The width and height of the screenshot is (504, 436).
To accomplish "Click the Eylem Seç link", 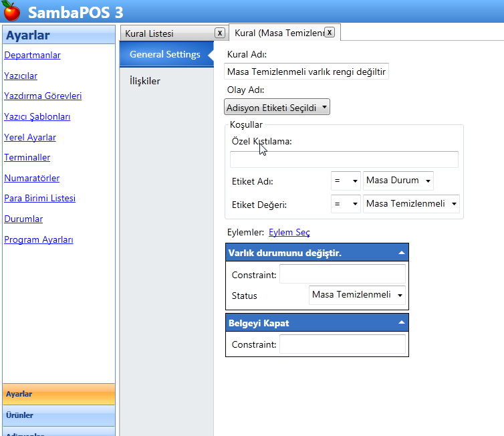I will click(289, 232).
